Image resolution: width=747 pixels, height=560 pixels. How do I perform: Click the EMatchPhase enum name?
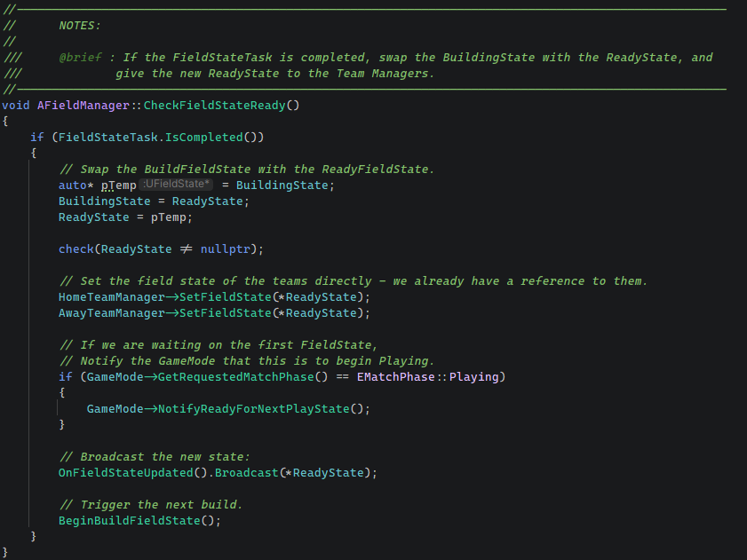[395, 376]
